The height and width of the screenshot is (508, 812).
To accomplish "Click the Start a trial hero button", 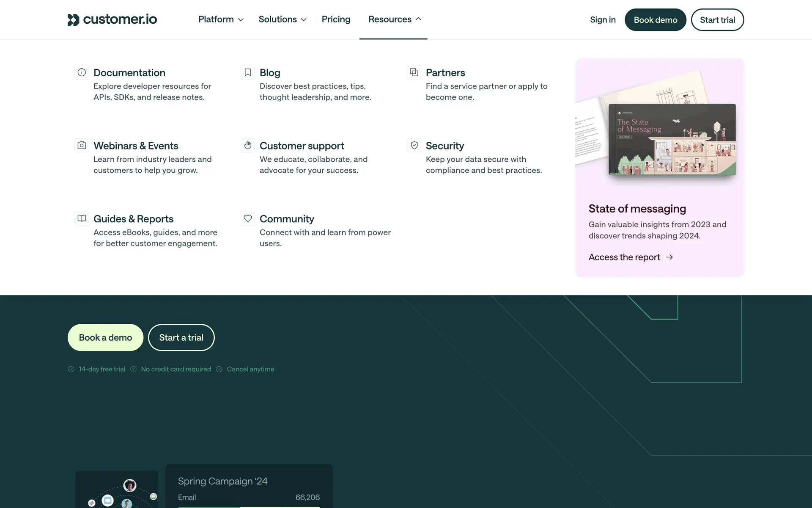I will pyautogui.click(x=181, y=337).
